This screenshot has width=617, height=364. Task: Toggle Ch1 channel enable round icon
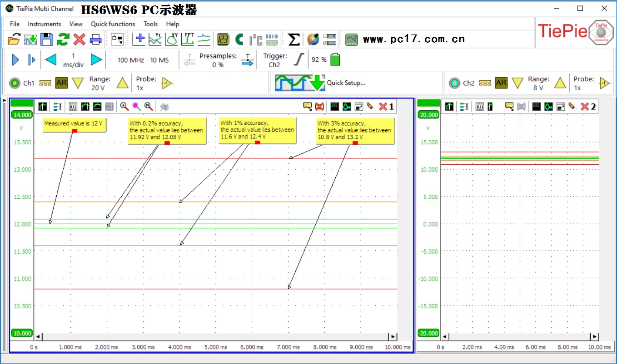tap(15, 83)
